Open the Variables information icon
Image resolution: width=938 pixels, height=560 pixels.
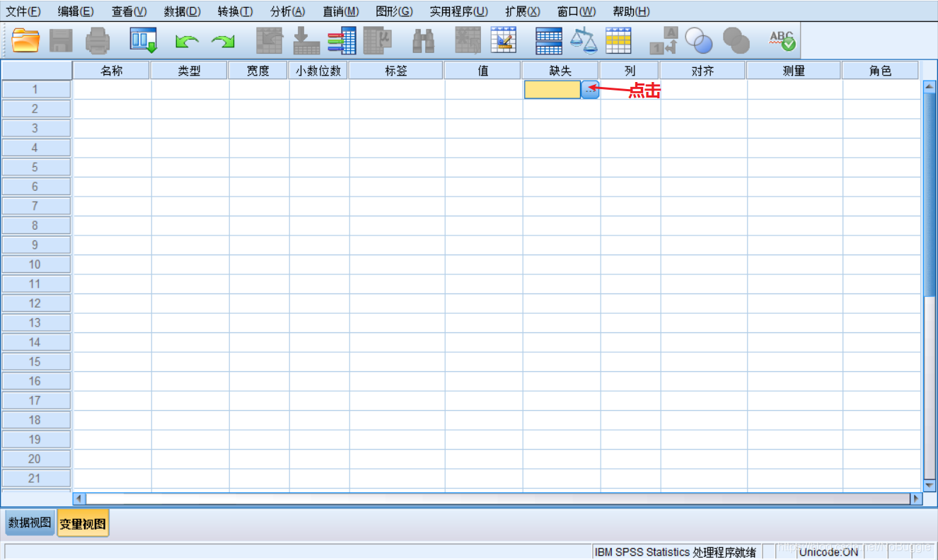[x=342, y=40]
